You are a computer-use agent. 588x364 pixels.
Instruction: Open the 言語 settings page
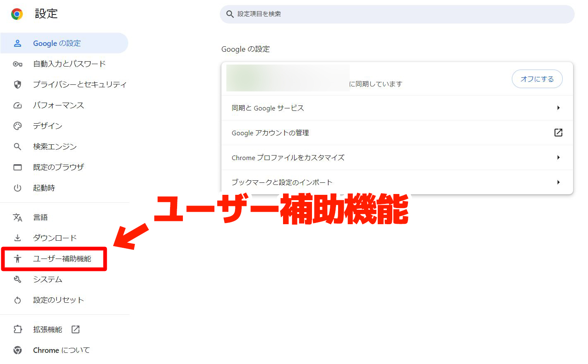coord(64,217)
